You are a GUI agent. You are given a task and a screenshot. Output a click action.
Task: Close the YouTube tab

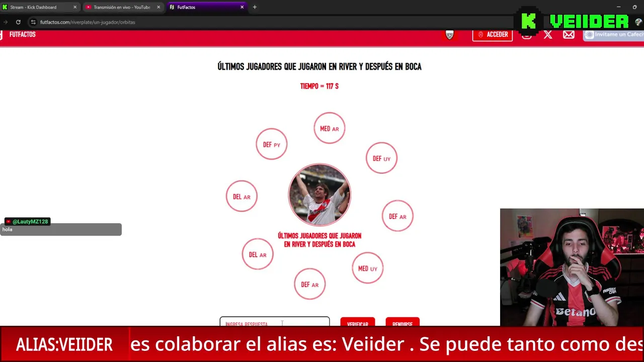click(x=158, y=7)
